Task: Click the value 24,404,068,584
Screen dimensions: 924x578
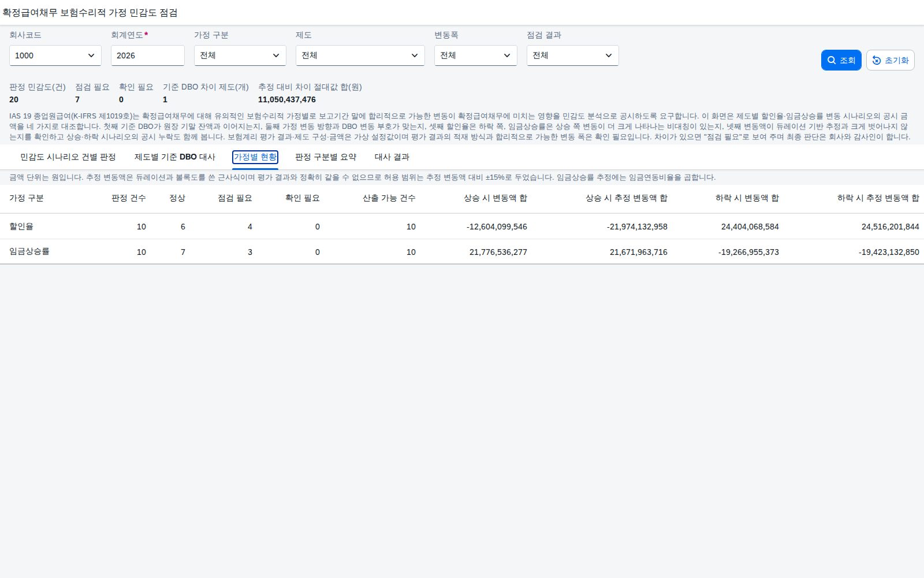Action: pos(750,227)
